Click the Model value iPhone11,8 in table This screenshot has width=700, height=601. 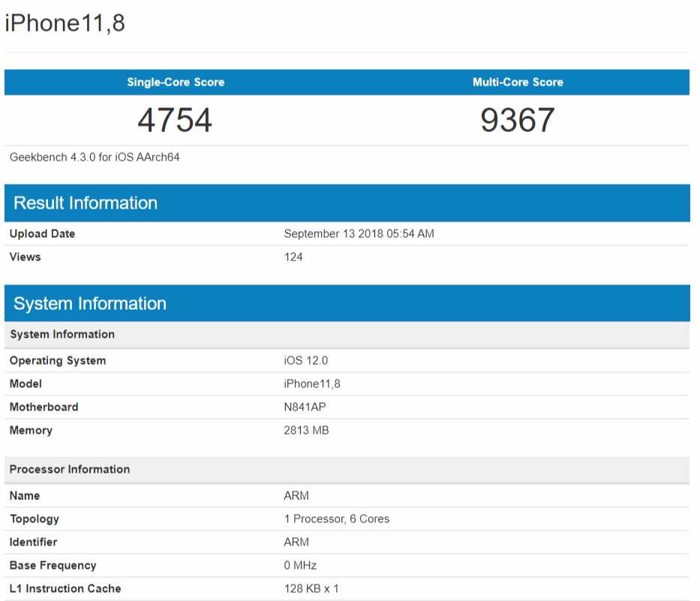(312, 384)
